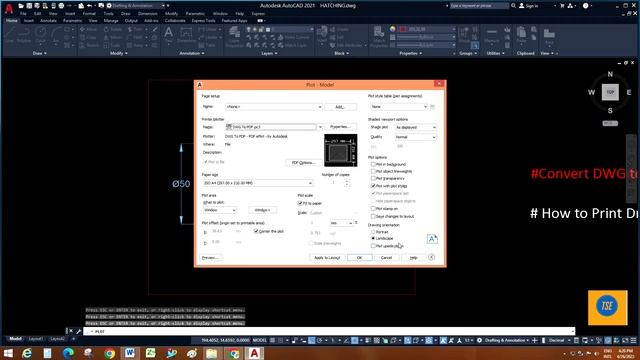Open the Dimension menu
The height and width of the screenshot is (360, 640).
pyautogui.click(x=147, y=13)
